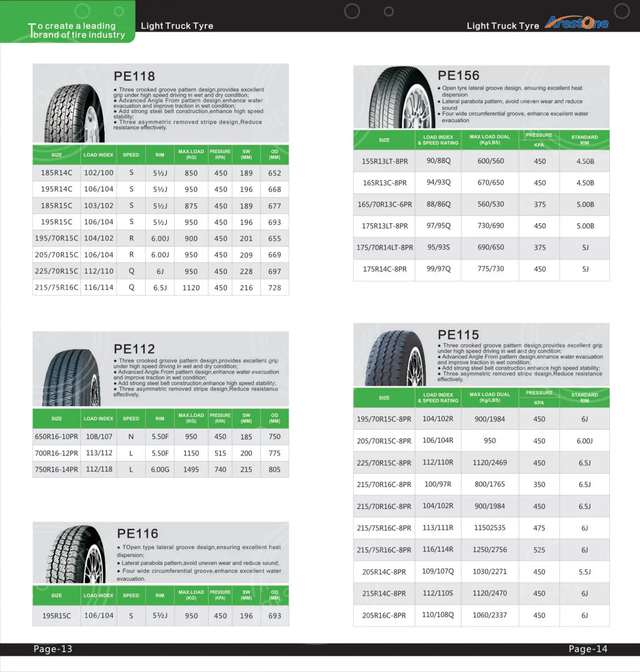Viewport: 640px width, 672px height.
Task: Select size 750R16-14PR
Action: point(56,469)
